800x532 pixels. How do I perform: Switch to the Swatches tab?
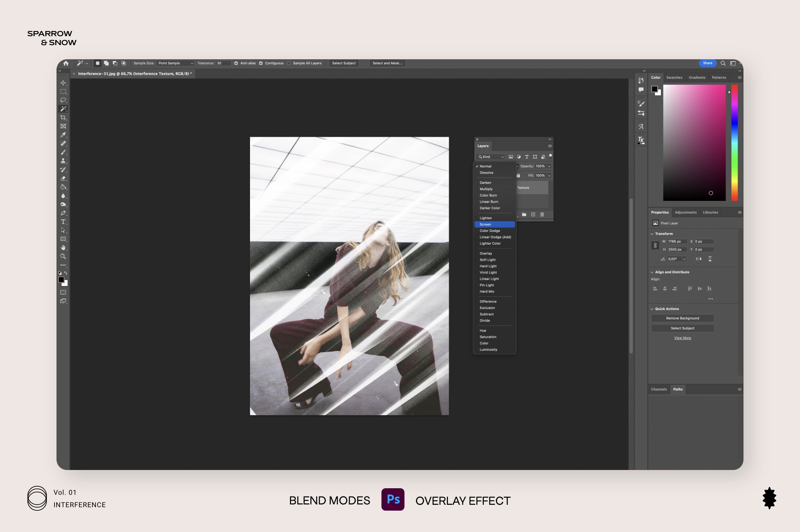[674, 78]
